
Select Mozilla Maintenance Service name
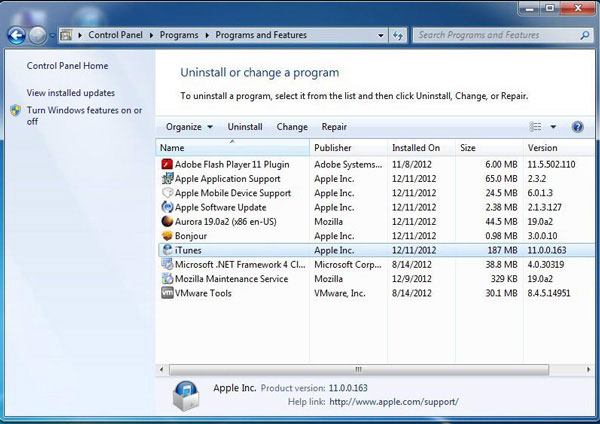(232, 279)
